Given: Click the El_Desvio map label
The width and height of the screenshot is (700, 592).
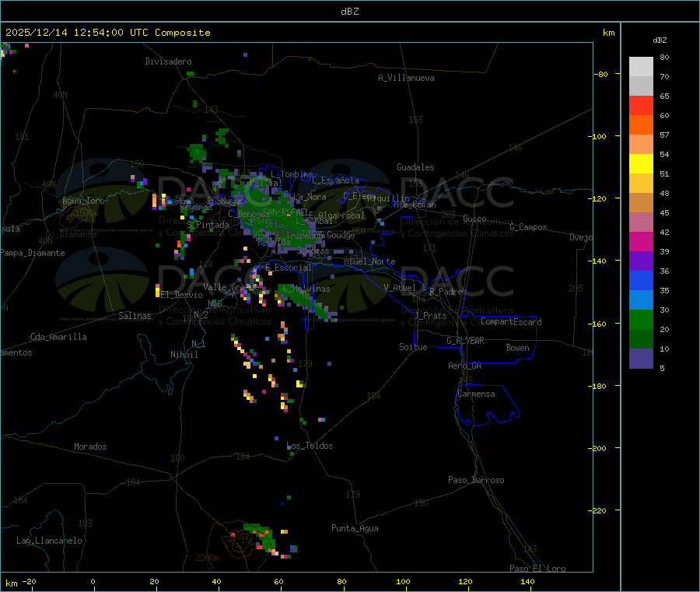Looking at the screenshot, I should point(181,295).
